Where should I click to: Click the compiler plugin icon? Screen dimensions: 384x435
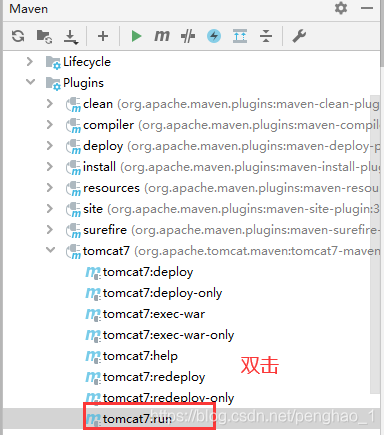tap(73, 126)
